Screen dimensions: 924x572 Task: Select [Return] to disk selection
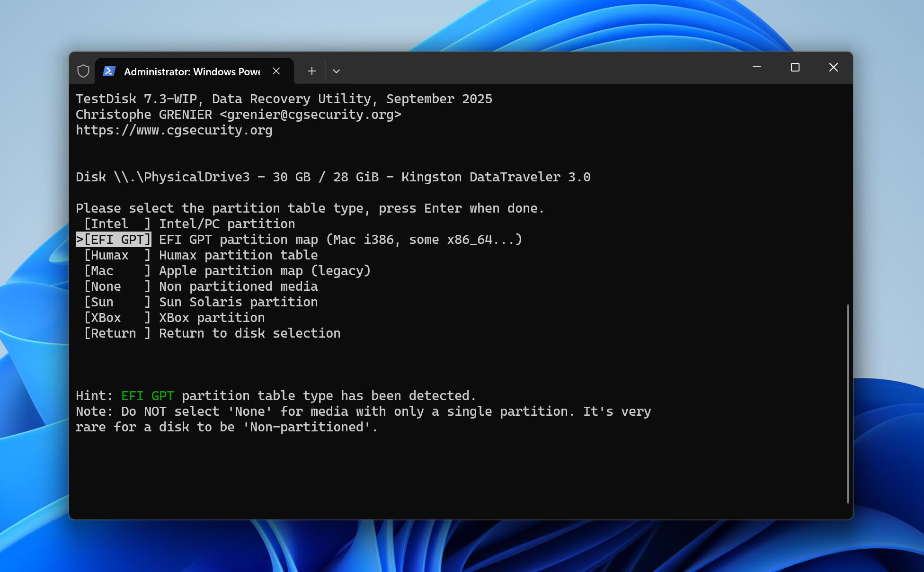(117, 333)
